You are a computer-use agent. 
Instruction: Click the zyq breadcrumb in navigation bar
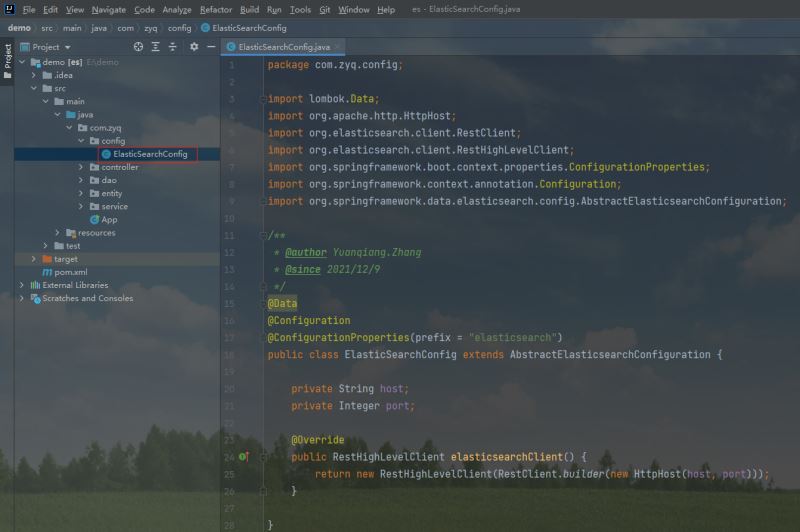click(x=151, y=28)
